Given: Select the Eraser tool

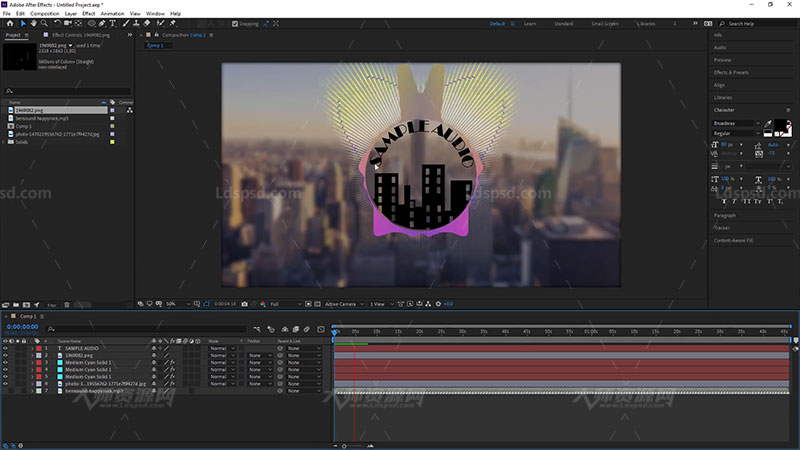Looking at the screenshot, I should pyautogui.click(x=147, y=23).
